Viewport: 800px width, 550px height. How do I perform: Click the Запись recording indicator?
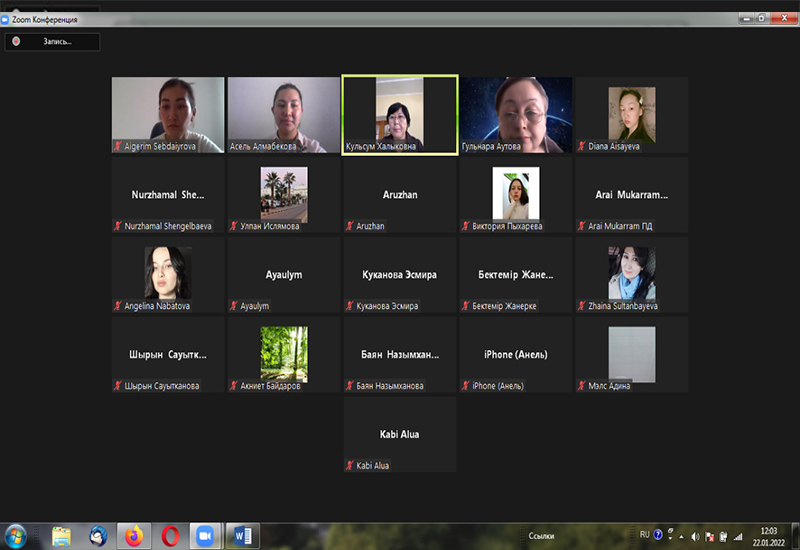pyautogui.click(x=52, y=42)
